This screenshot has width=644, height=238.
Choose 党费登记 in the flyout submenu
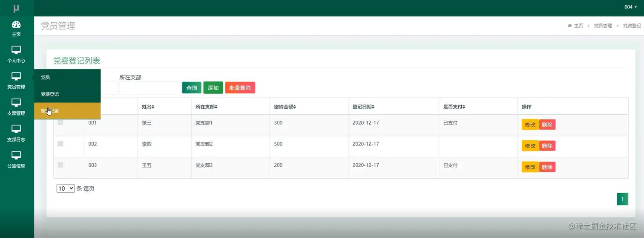[67, 94]
